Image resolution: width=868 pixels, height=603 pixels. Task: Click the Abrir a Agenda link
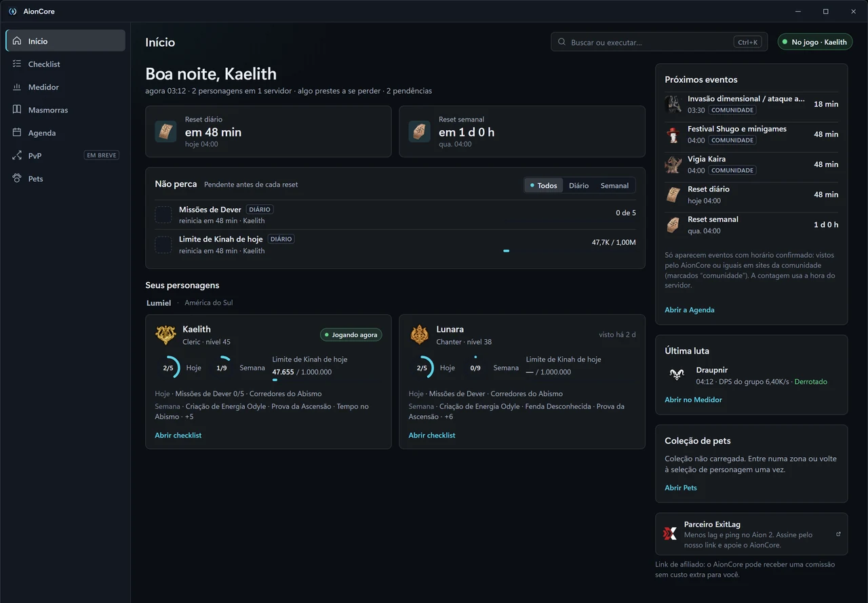point(690,310)
